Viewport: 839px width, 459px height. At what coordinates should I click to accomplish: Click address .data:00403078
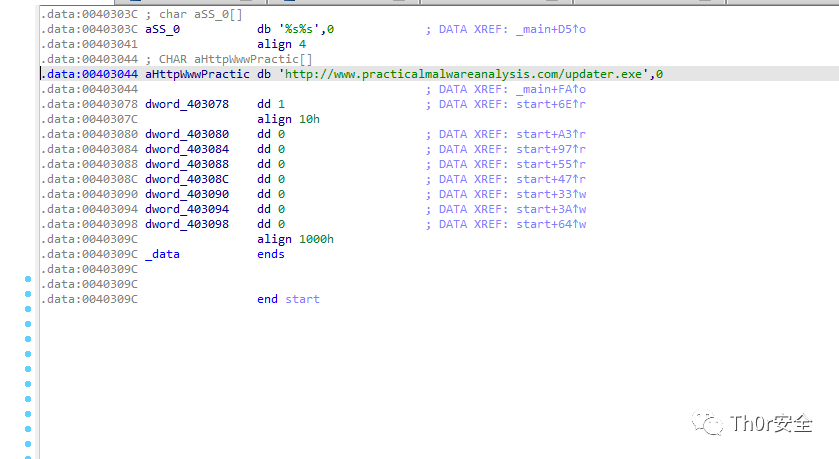click(89, 104)
